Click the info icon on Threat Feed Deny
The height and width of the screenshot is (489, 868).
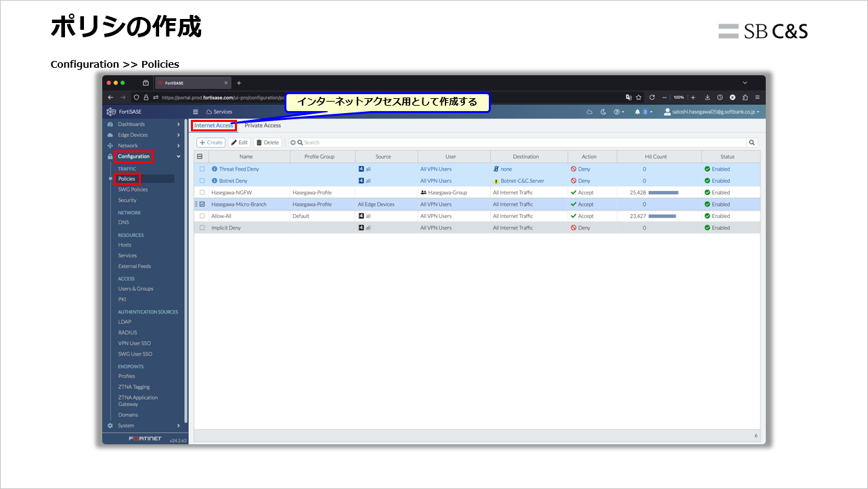(x=215, y=169)
